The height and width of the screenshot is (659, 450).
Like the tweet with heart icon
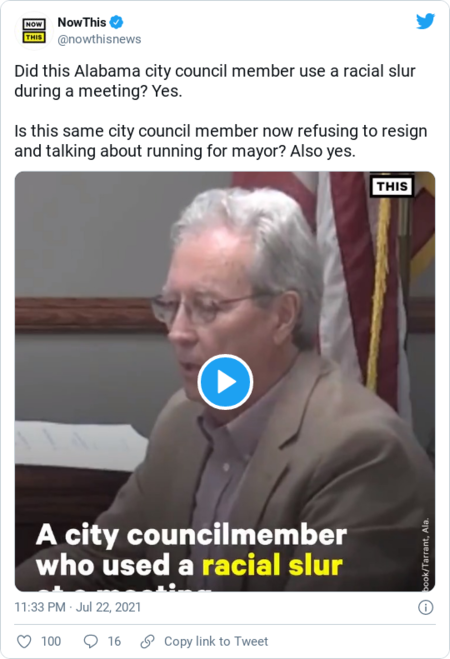coord(24,641)
